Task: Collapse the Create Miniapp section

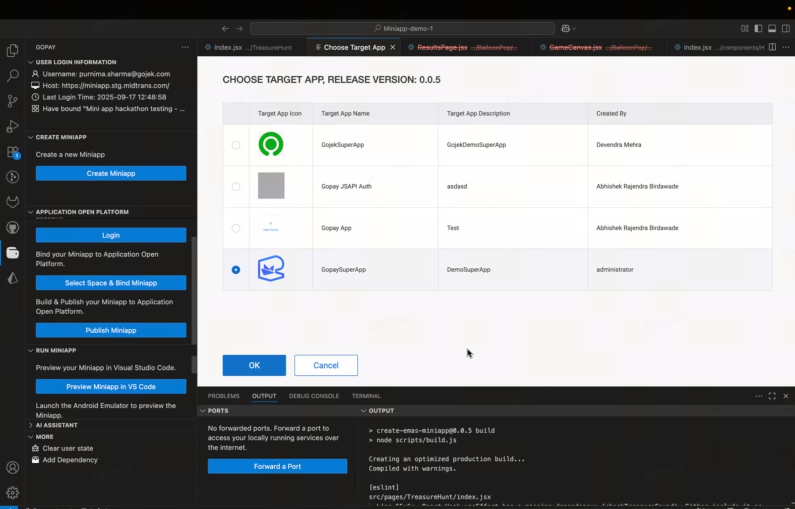Action: [x=30, y=137]
